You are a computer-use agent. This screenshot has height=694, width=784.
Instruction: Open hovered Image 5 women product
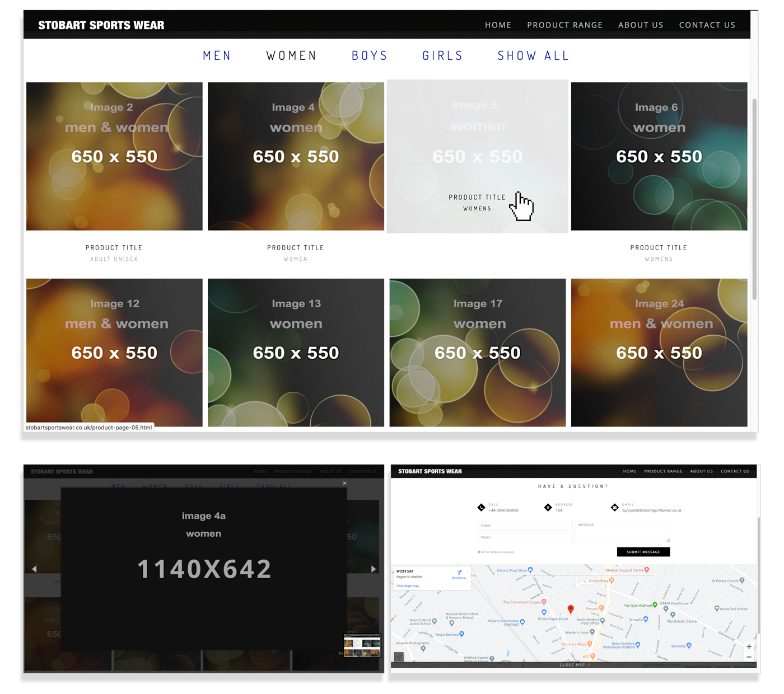click(477, 156)
